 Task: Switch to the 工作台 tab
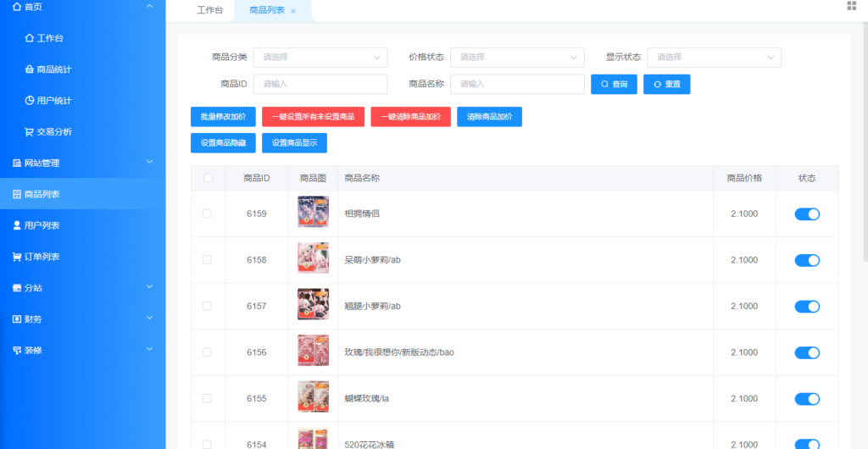(x=210, y=10)
